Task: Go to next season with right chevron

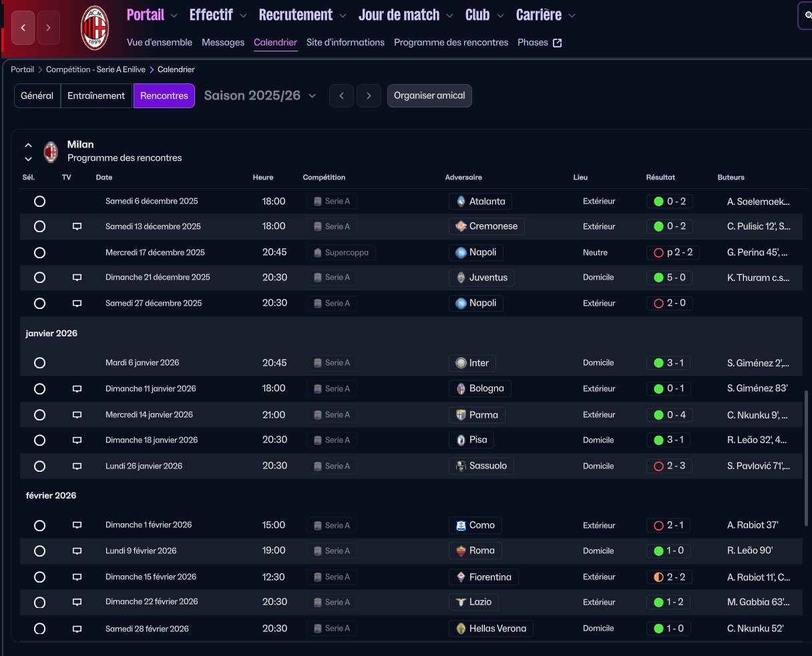Action: (369, 95)
